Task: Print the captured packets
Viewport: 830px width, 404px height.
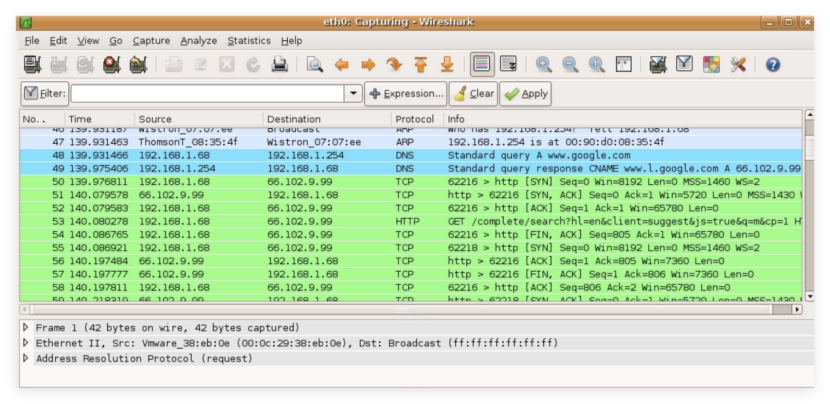Action: point(279,65)
